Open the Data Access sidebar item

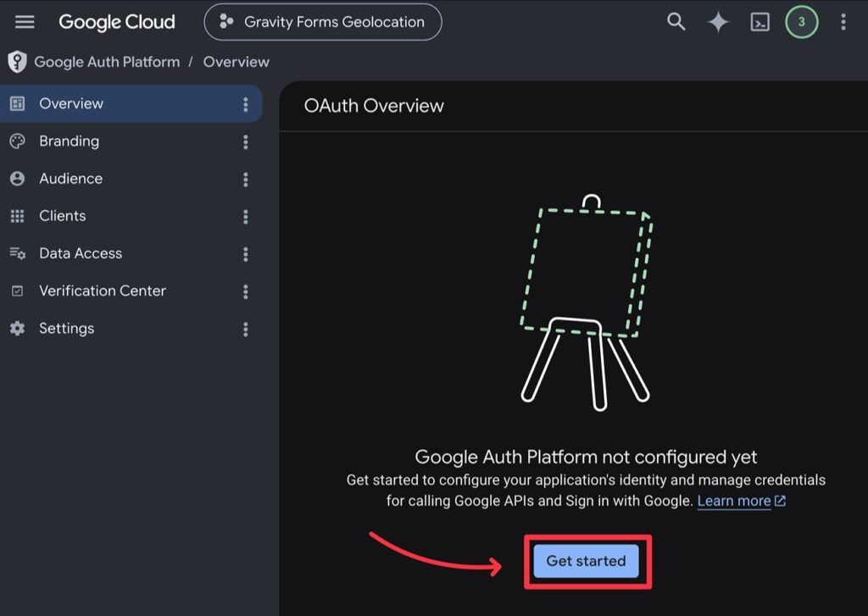pyautogui.click(x=131, y=253)
